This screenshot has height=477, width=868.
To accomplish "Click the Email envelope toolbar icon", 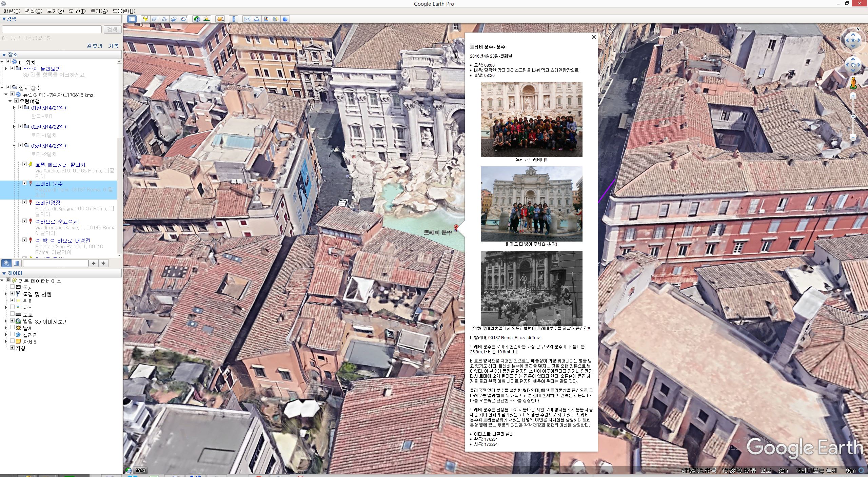I will (247, 19).
